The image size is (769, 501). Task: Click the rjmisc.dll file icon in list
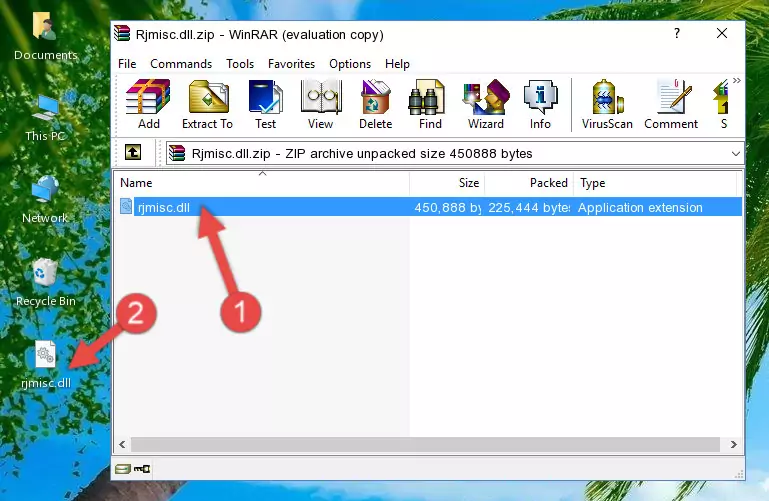126,207
